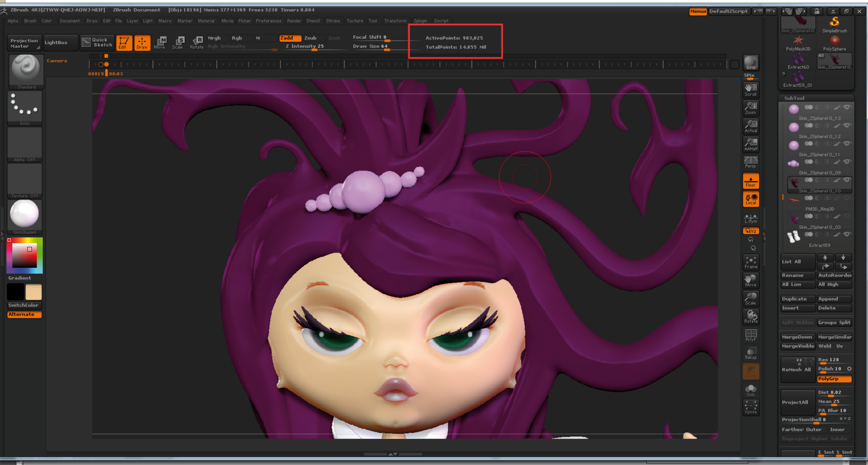The image size is (868, 465).
Task: Open the Transform menu
Action: (x=395, y=21)
